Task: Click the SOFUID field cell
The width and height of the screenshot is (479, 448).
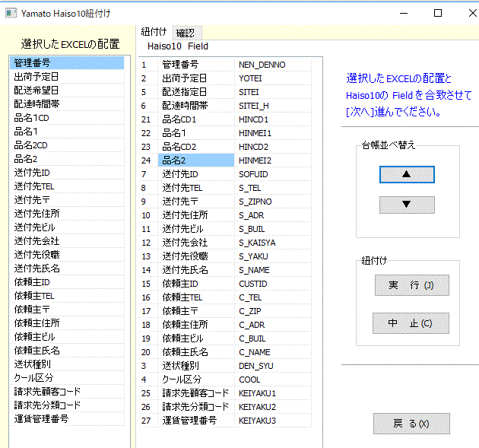Action: tap(273, 174)
